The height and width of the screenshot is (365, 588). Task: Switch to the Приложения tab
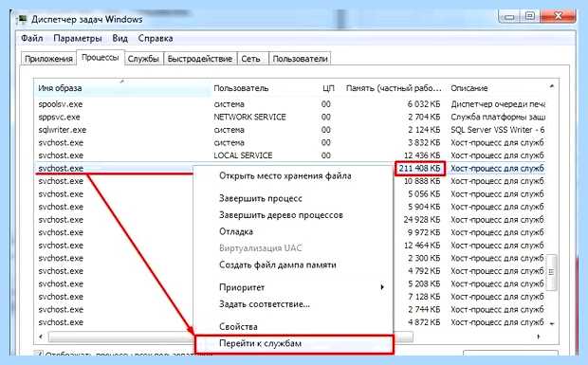48,59
